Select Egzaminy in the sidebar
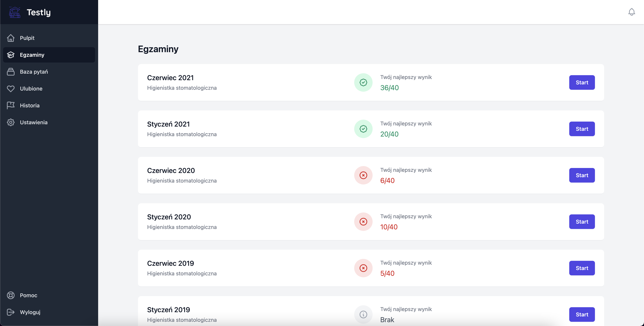Image resolution: width=644 pixels, height=326 pixels. 49,55
